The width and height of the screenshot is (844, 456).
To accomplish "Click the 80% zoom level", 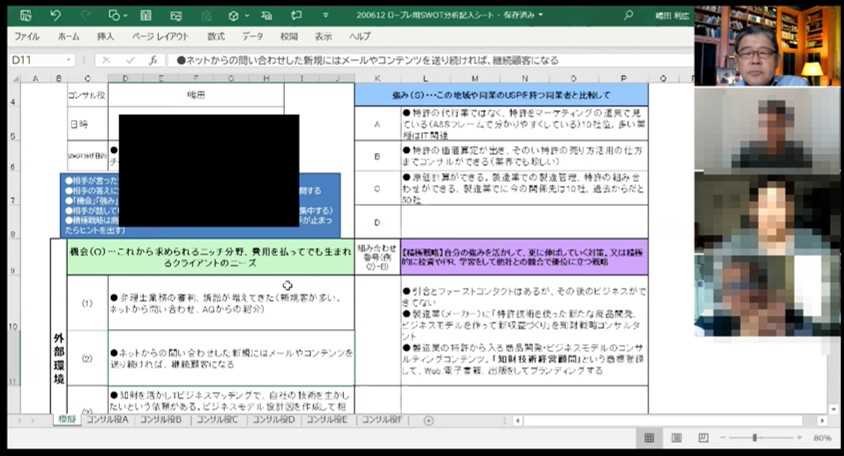I will coord(822,438).
